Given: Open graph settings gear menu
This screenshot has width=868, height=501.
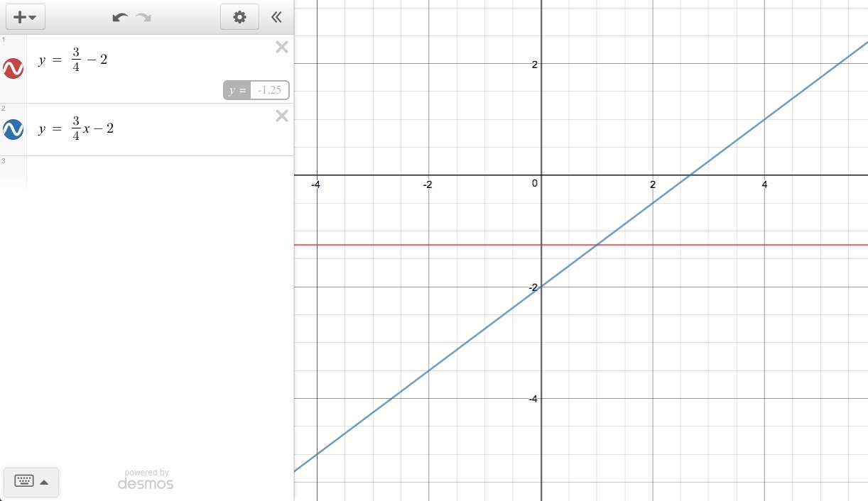Looking at the screenshot, I should [239, 17].
